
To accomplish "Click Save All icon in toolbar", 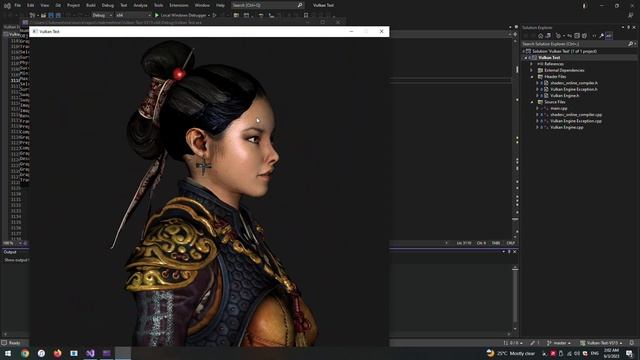I will click(x=58, y=15).
